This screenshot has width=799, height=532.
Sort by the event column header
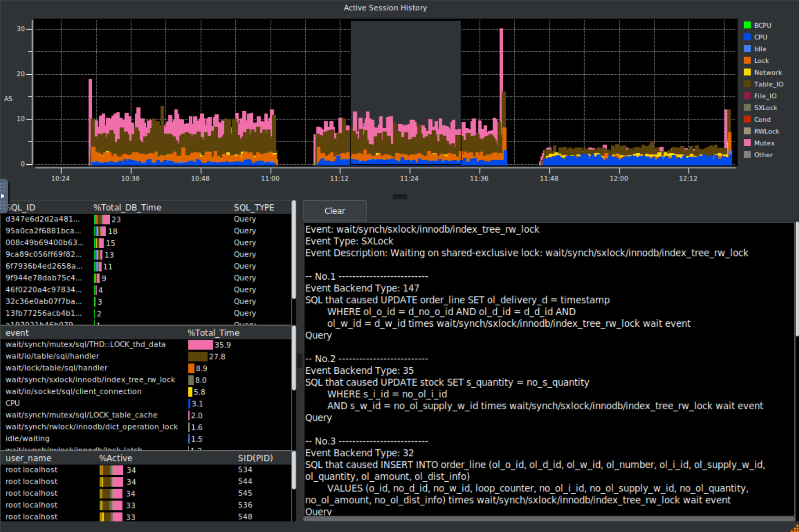pyautogui.click(x=17, y=333)
